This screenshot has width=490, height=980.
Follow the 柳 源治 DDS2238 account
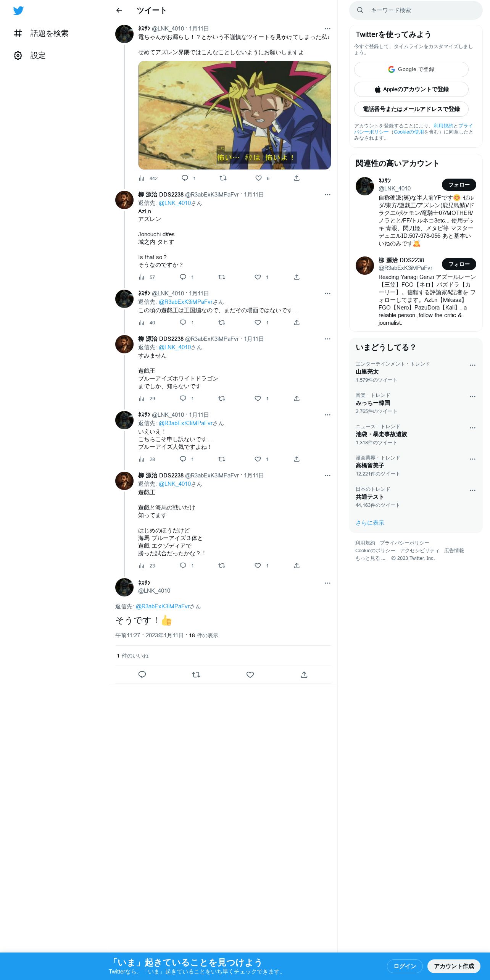[459, 264]
